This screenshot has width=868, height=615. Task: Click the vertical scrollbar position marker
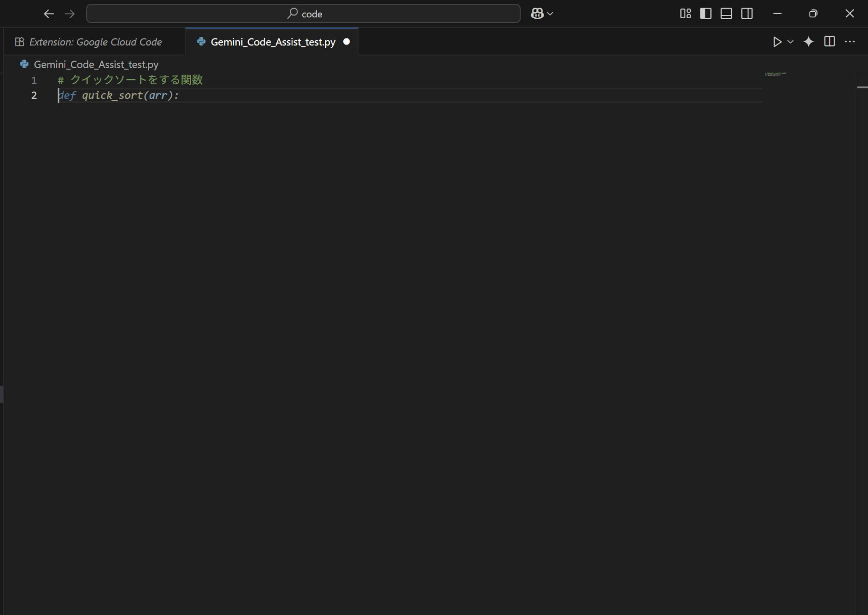point(862,87)
